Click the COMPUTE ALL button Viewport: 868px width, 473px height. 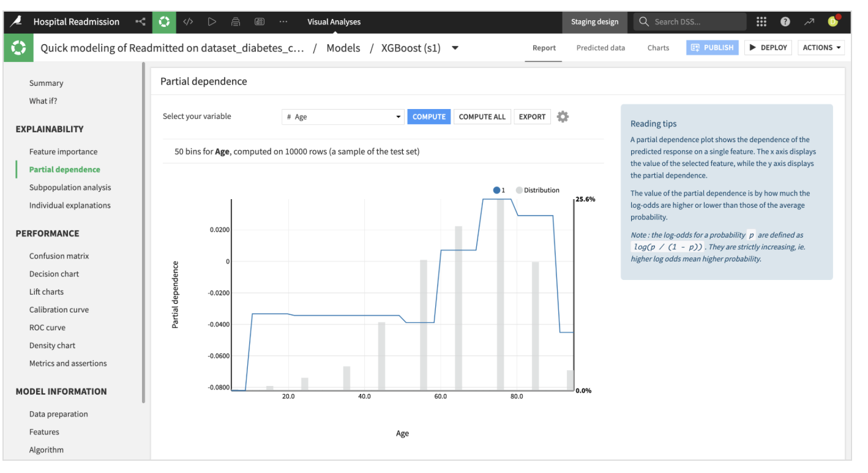click(x=482, y=116)
